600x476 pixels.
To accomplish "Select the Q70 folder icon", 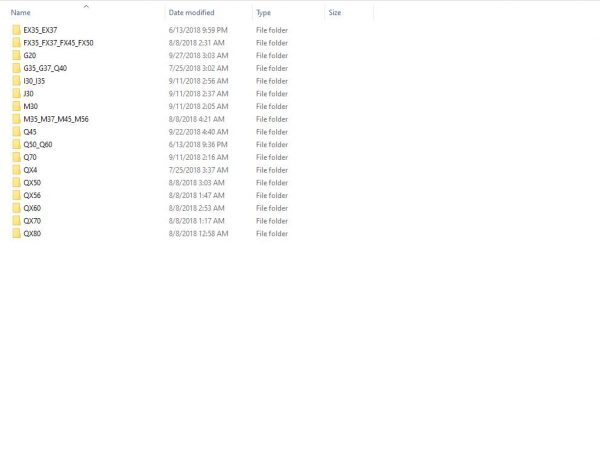I will (x=16, y=157).
